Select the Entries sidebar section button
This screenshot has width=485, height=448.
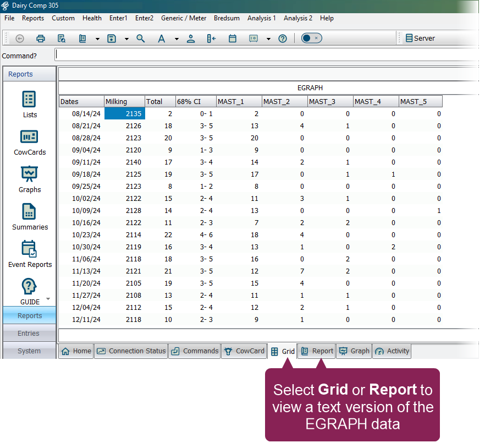[x=29, y=334]
